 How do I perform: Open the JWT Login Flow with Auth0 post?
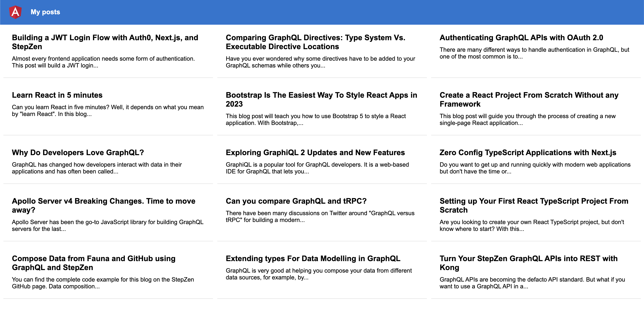click(105, 42)
